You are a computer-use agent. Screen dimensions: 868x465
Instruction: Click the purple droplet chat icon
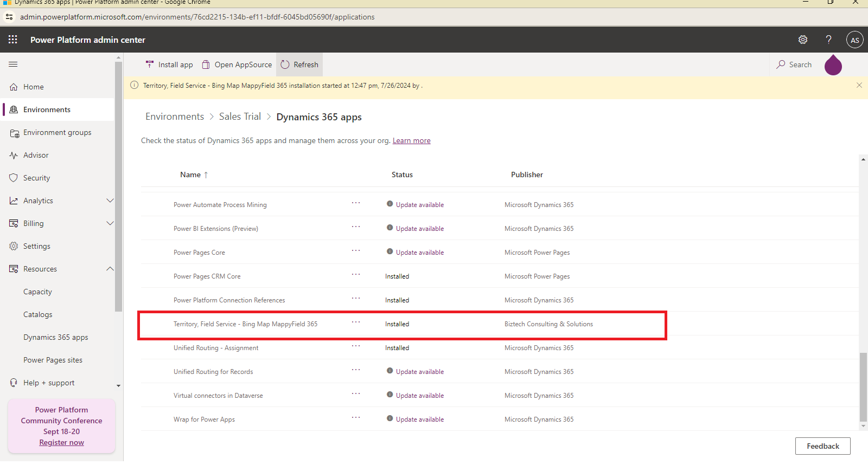833,64
